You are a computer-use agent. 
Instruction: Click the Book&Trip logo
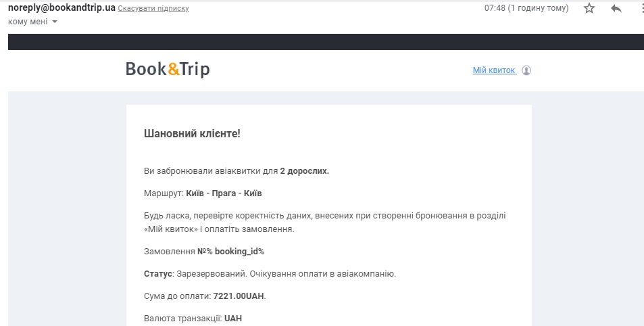pyautogui.click(x=168, y=70)
